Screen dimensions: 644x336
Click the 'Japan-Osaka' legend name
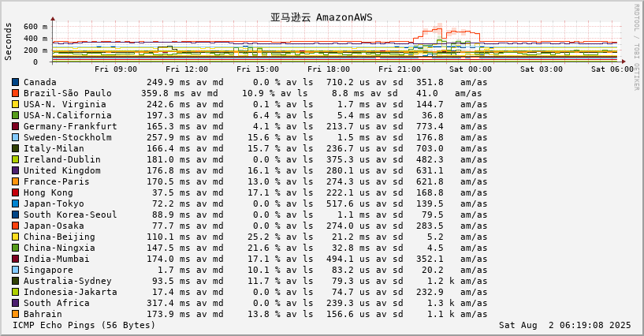tap(54, 226)
